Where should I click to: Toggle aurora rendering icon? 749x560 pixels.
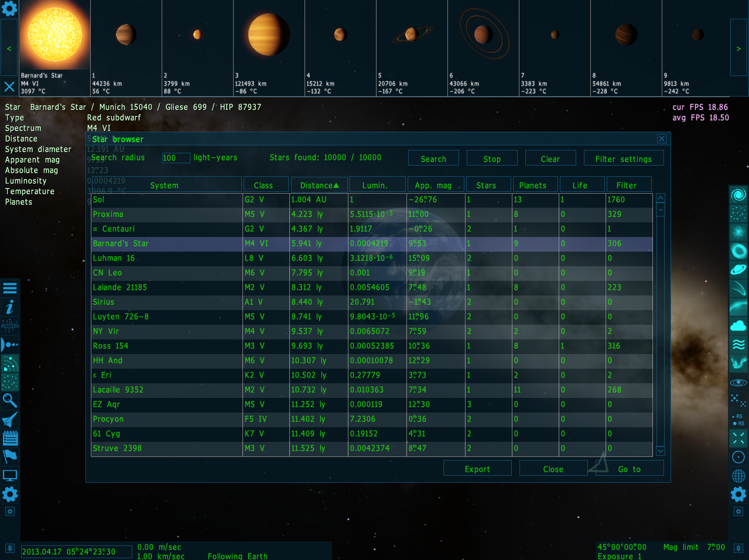738,363
